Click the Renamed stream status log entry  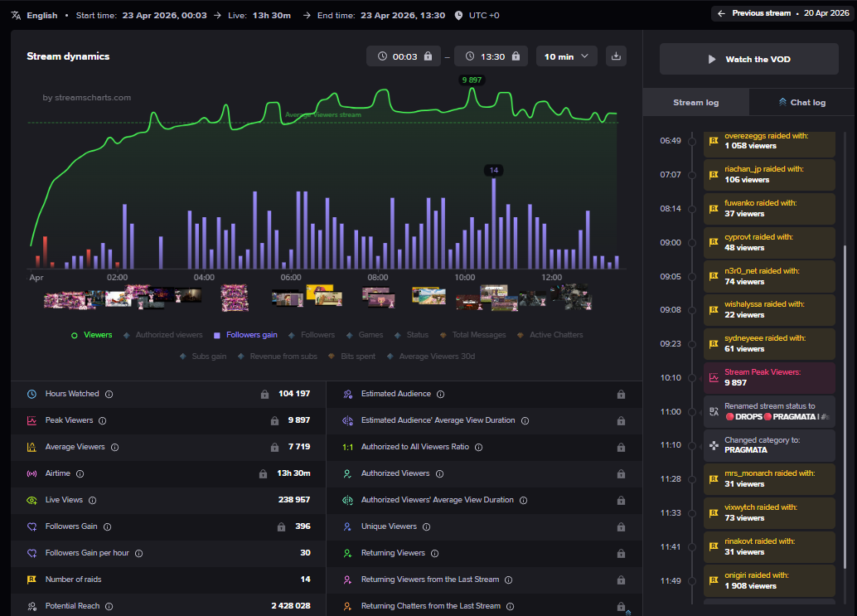[769, 411]
